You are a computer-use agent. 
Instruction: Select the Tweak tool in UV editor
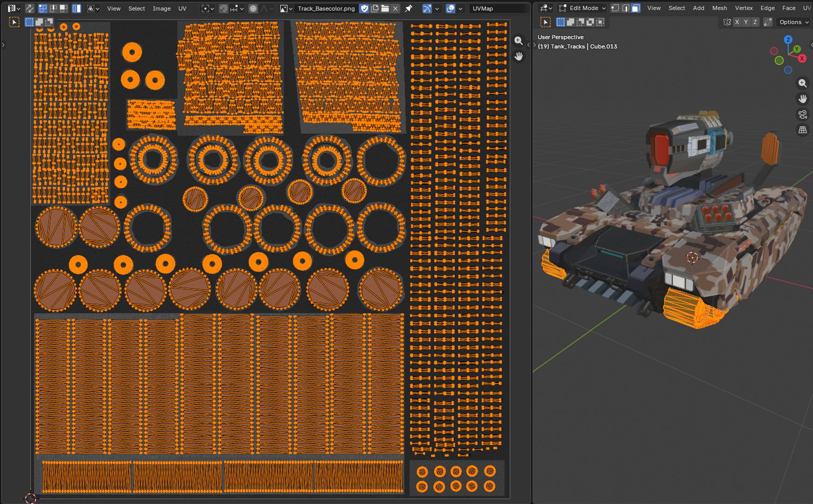coord(14,22)
